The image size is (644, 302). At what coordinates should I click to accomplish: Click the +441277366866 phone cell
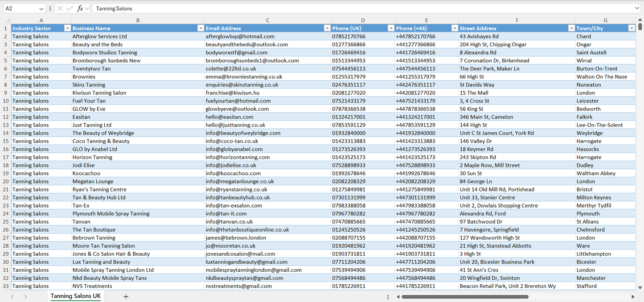pyautogui.click(x=427, y=45)
